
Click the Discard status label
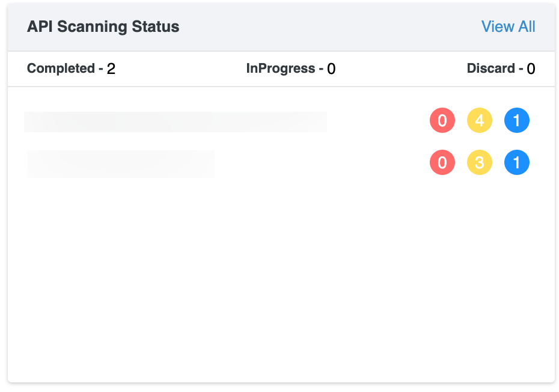(490, 69)
